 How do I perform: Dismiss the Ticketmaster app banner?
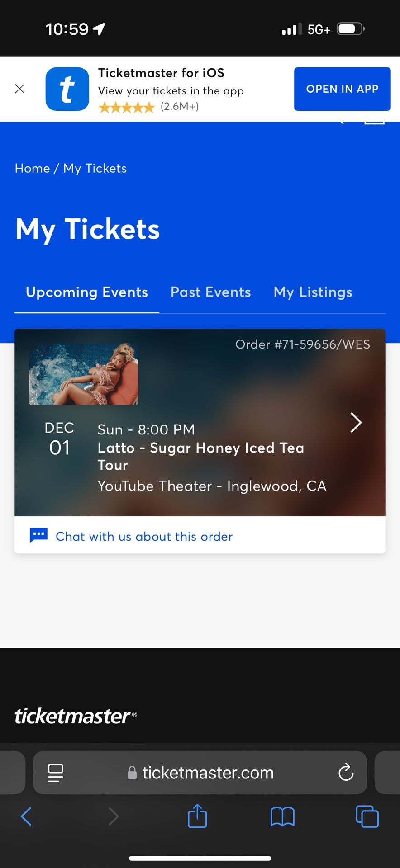click(20, 89)
